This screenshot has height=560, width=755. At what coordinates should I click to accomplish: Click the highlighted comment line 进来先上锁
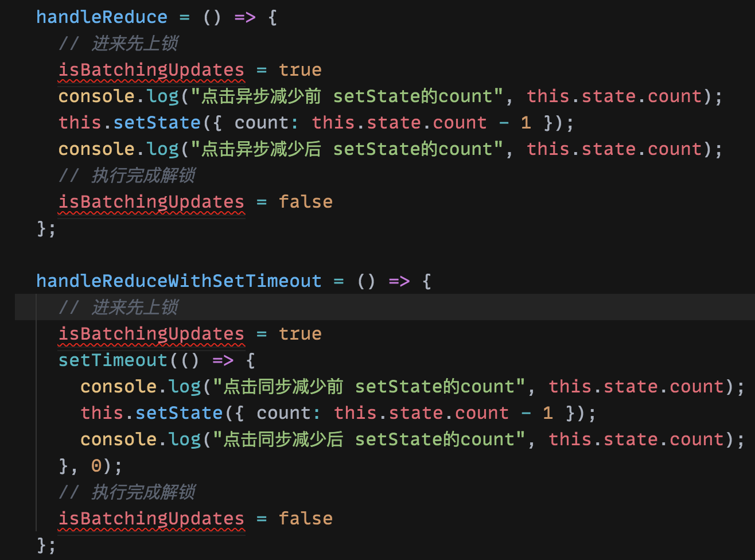pyautogui.click(x=119, y=308)
